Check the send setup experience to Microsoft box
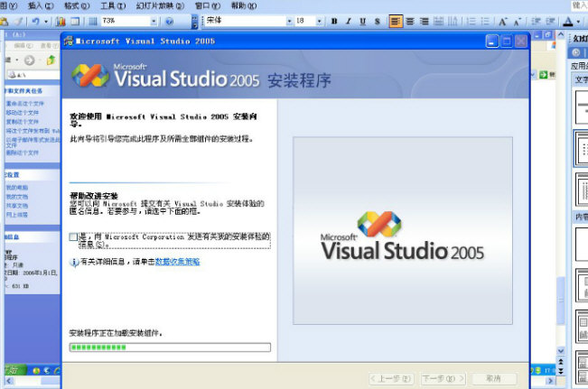The width and height of the screenshot is (588, 389). point(73,236)
